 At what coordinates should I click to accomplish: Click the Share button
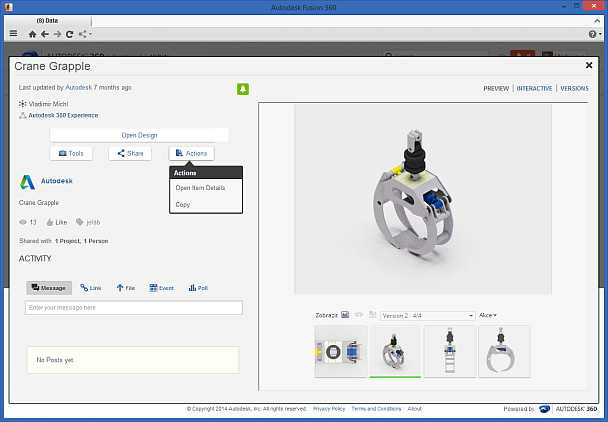(x=130, y=153)
